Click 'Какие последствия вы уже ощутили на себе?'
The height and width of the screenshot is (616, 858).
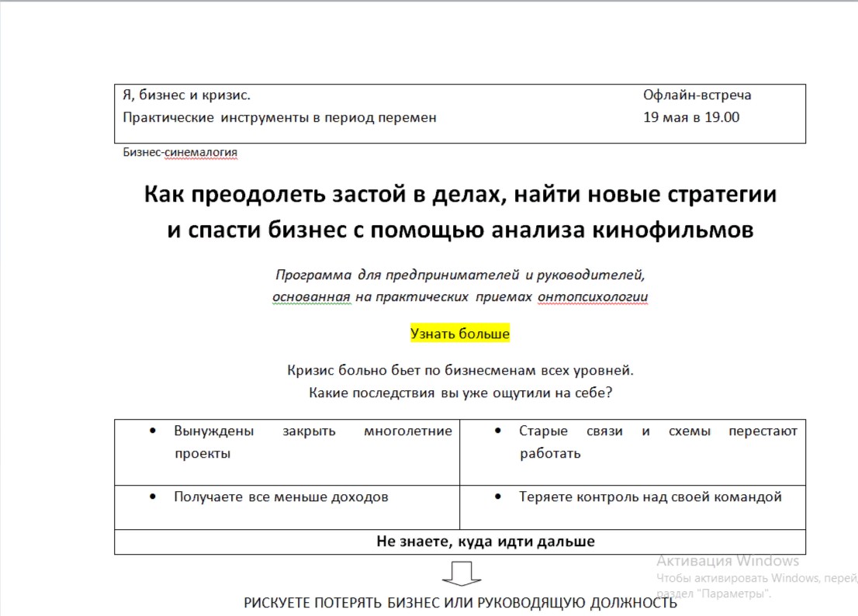coord(460,393)
